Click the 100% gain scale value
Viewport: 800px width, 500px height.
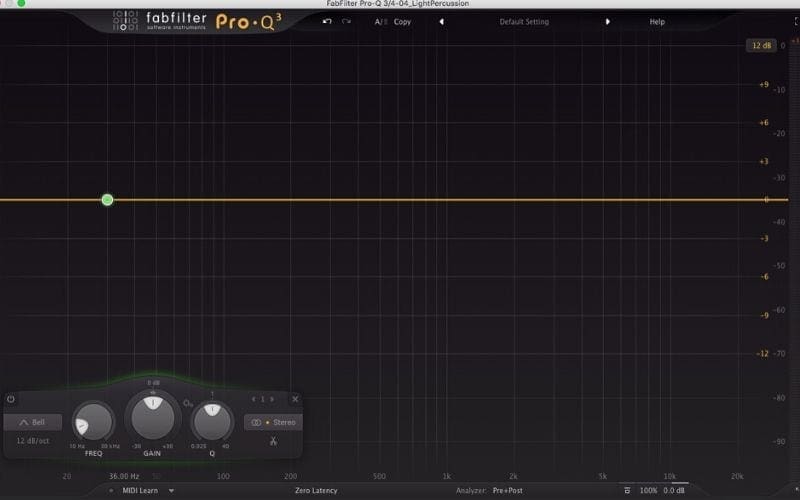[648, 490]
